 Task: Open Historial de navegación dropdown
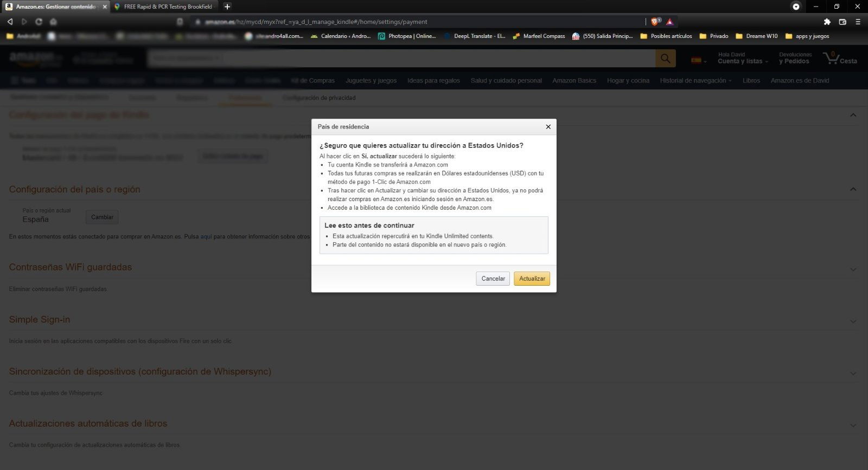click(x=695, y=81)
